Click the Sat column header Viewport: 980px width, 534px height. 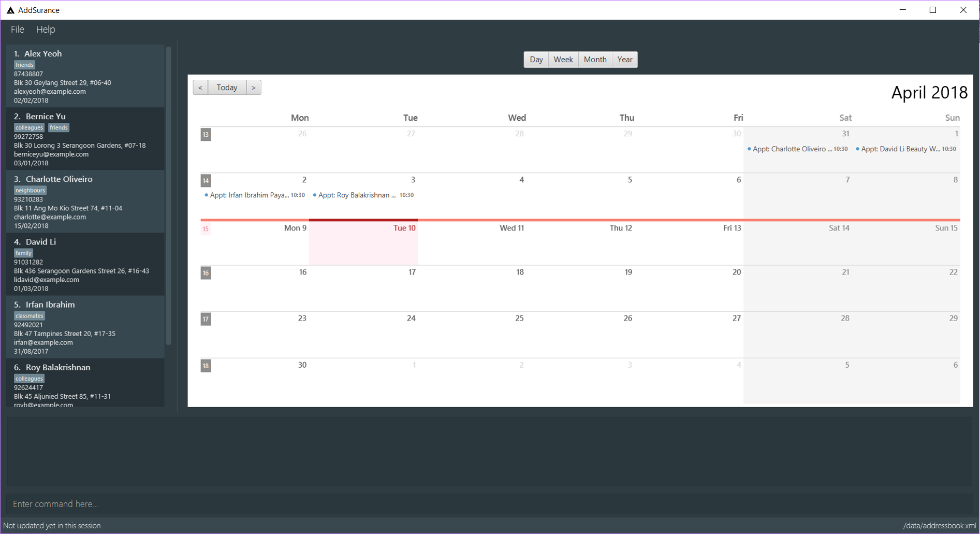click(x=845, y=118)
